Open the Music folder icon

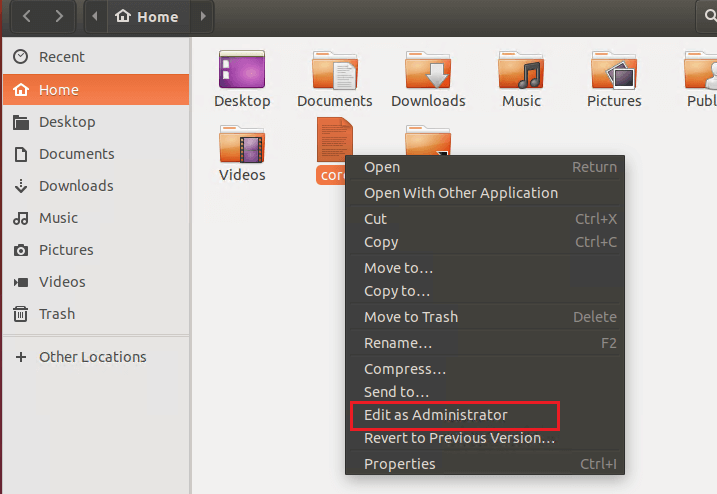(521, 70)
